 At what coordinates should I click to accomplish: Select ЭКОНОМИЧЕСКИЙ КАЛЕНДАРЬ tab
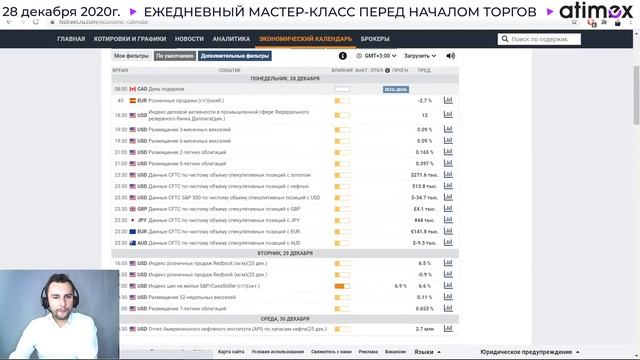click(305, 39)
